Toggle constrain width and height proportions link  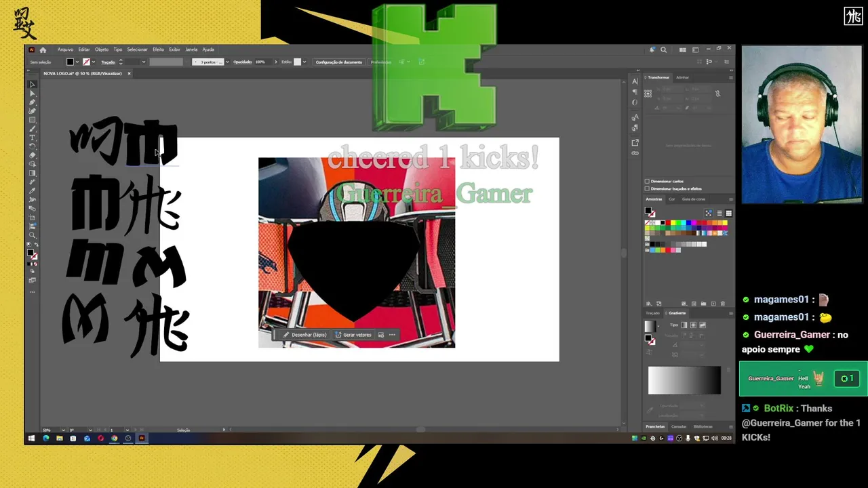[x=717, y=94]
